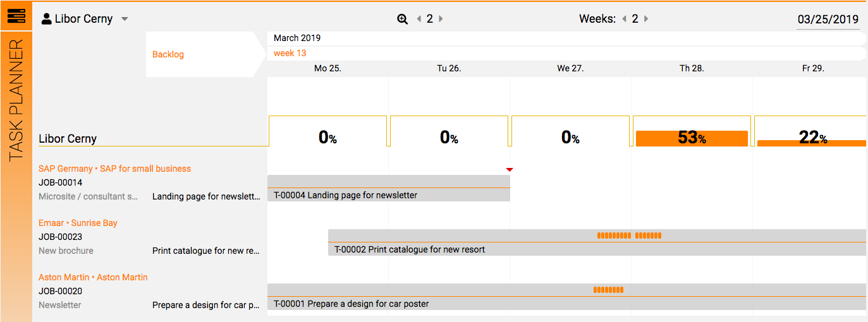The width and height of the screenshot is (868, 322).
Task: Select the T-00002 Print catalogue task bar
Action: 597,242
